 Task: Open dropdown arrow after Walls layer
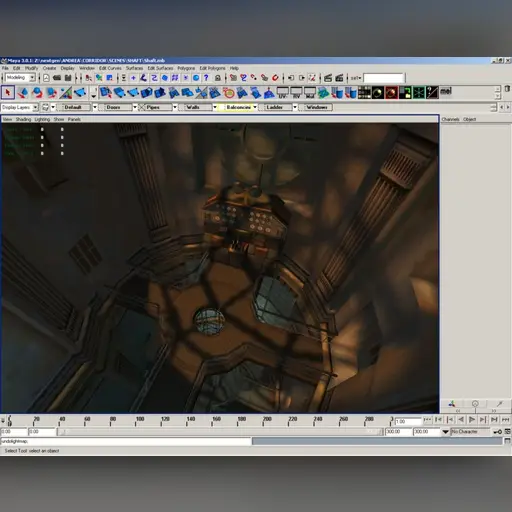point(215,107)
